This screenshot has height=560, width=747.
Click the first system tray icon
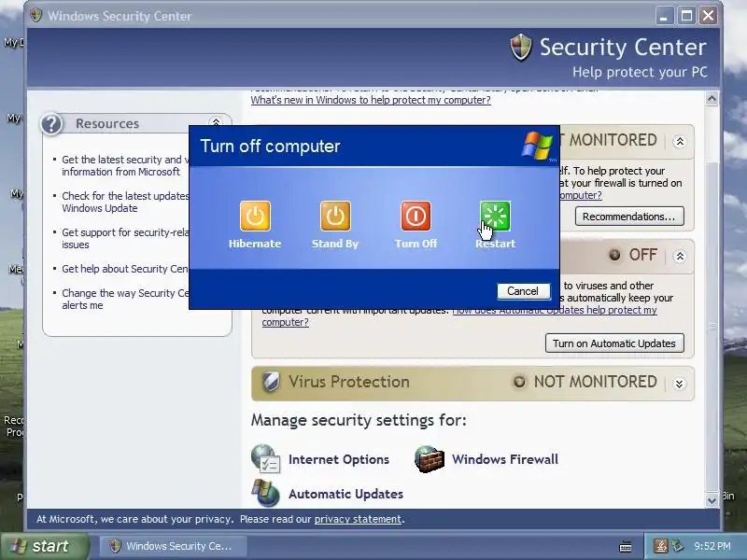661,546
